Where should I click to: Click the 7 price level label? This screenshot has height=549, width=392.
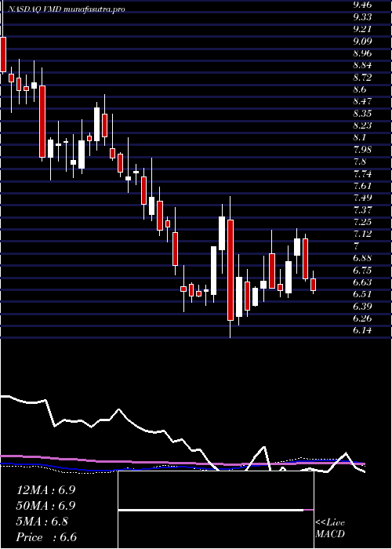(x=356, y=246)
